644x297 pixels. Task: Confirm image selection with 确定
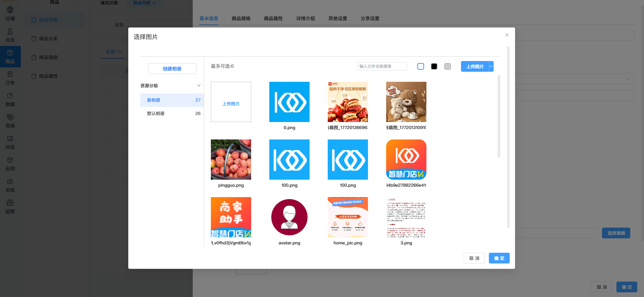point(499,258)
